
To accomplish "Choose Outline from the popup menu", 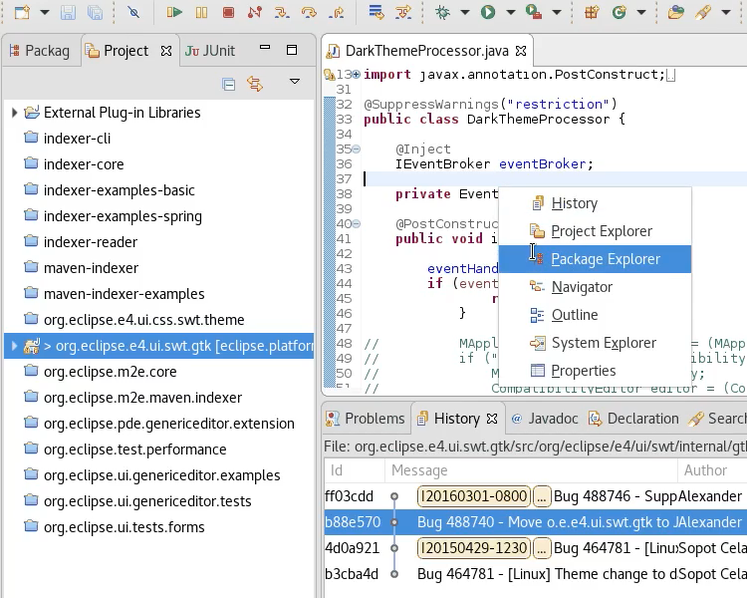I will pyautogui.click(x=595, y=315).
